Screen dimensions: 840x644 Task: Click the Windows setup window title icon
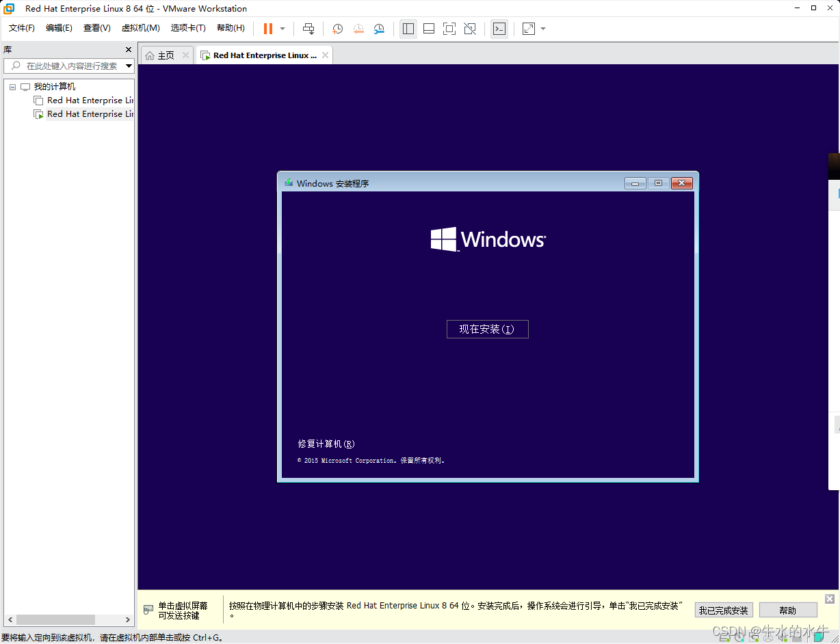click(289, 183)
